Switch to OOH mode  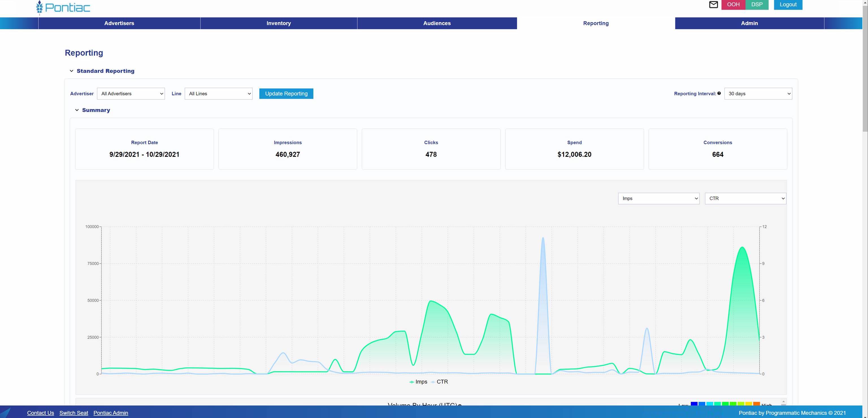pos(733,5)
